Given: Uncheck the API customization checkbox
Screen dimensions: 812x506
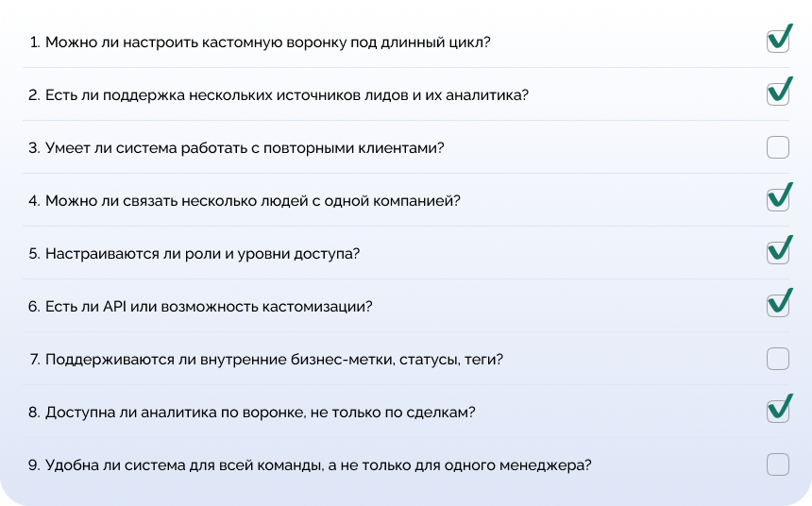Looking at the screenshot, I should tap(778, 306).
